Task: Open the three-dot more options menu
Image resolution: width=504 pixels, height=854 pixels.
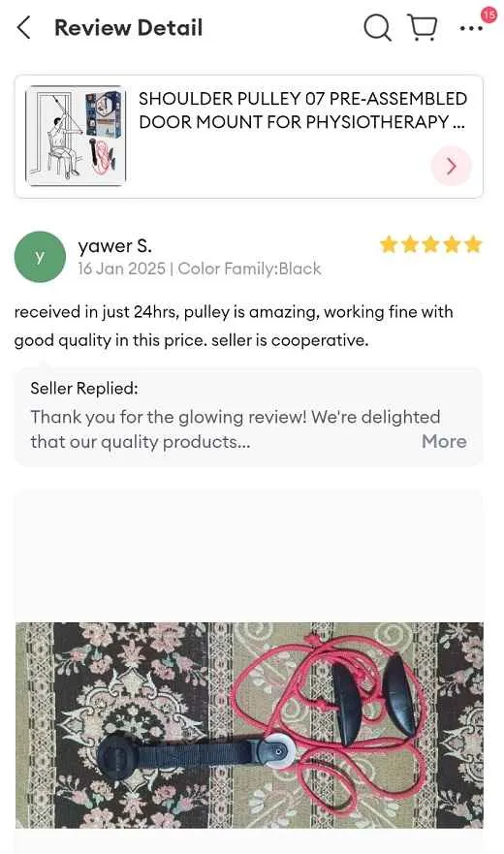Action: (x=471, y=28)
